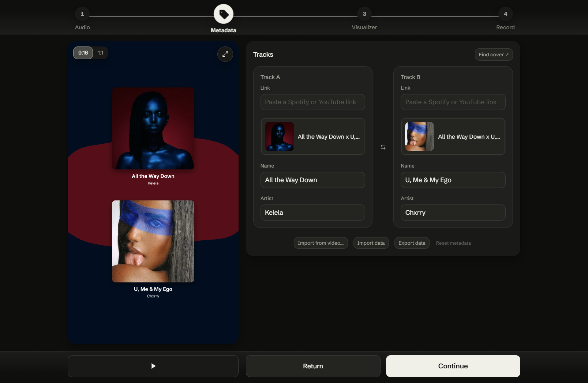Click the Import data button

pos(371,243)
